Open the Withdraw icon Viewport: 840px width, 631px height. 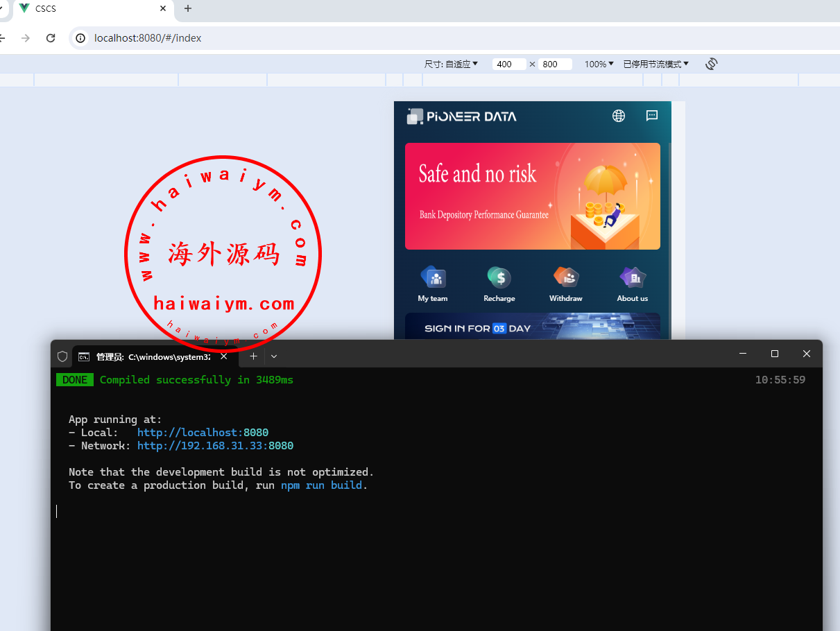(x=565, y=278)
